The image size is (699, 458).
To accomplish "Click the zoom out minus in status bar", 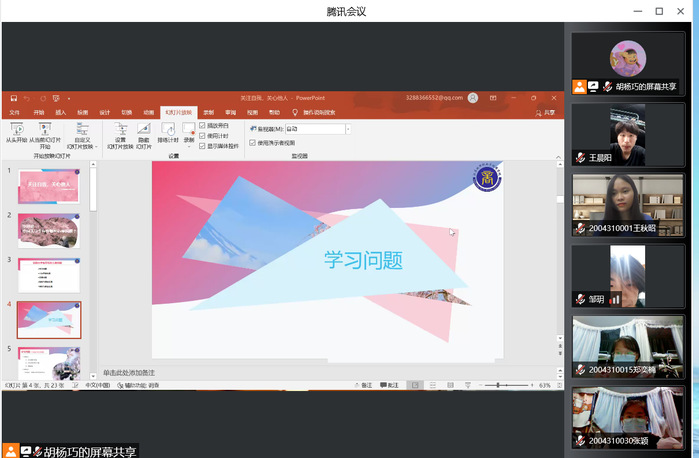I will pyautogui.click(x=481, y=385).
